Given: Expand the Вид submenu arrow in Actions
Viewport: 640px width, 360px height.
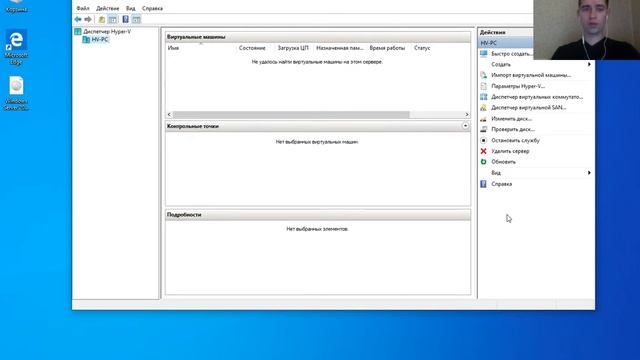Looking at the screenshot, I should pos(589,173).
